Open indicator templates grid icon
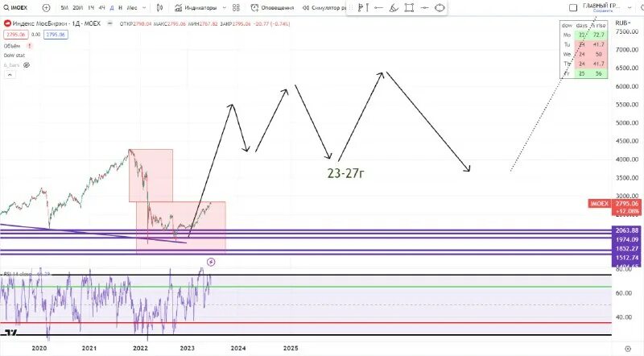The image size is (644, 356). [236, 8]
